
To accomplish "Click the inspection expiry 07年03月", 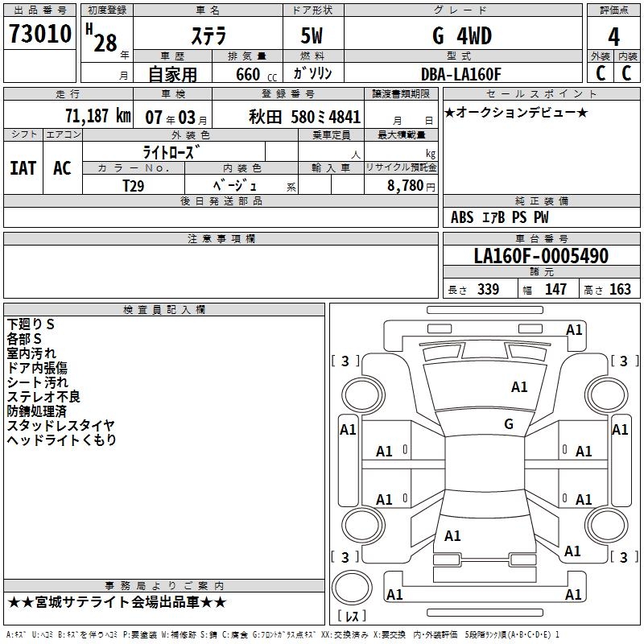I will [x=176, y=118].
